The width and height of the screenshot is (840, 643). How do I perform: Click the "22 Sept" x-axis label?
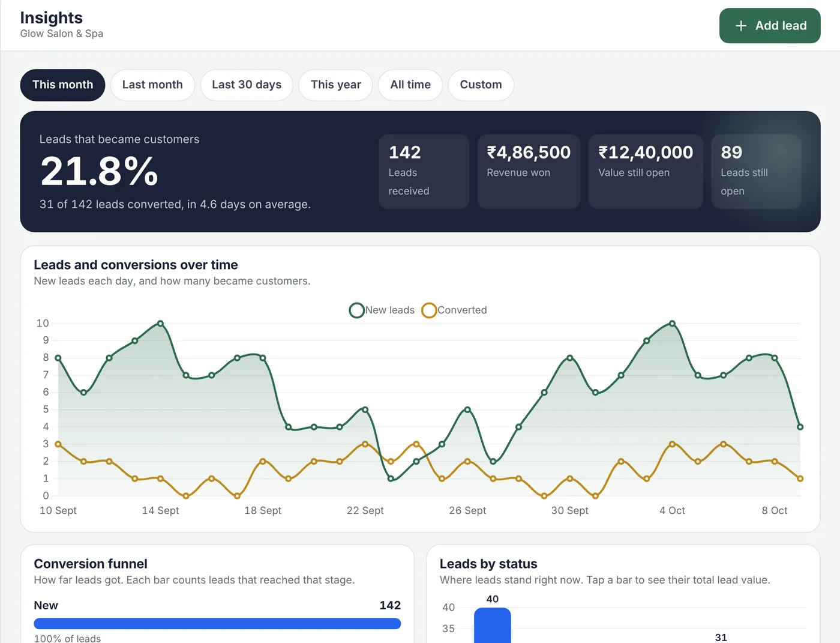(365, 511)
